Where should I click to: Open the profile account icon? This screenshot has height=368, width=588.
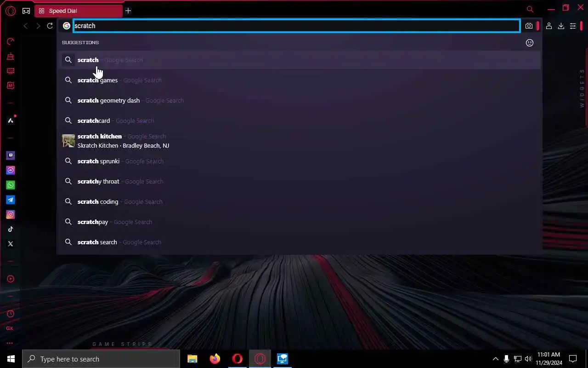pos(549,26)
